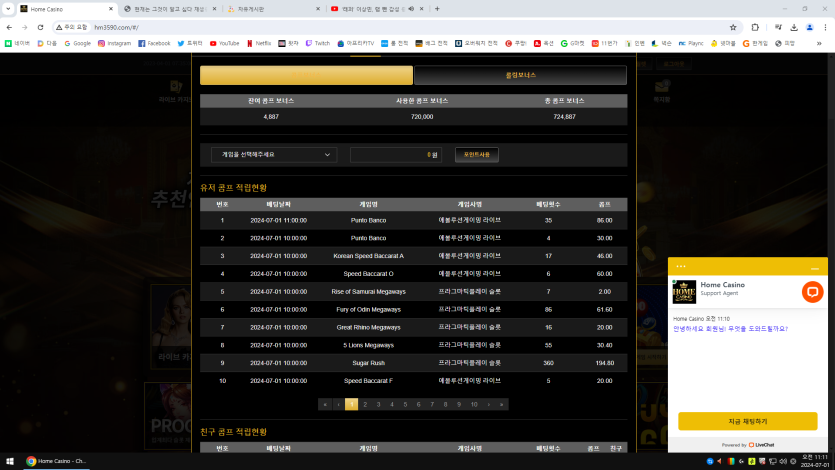The height and width of the screenshot is (470, 835).
Task: Open the Hangame (한게임) bookmark
Action: (755, 43)
